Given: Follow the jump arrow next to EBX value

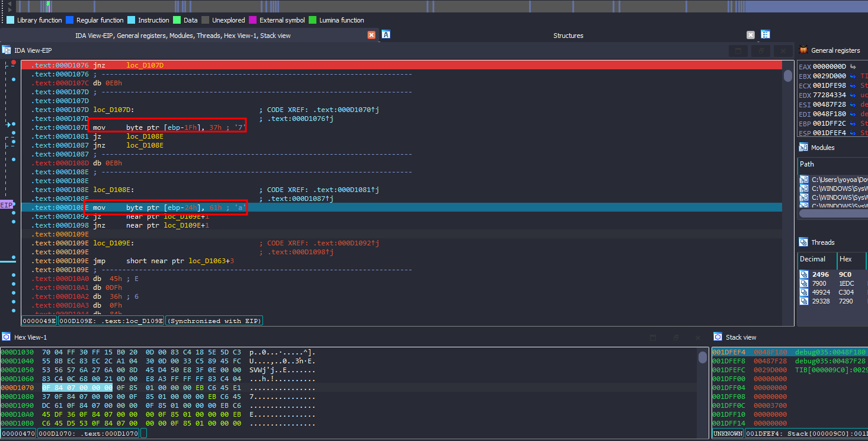Looking at the screenshot, I should pyautogui.click(x=852, y=76).
